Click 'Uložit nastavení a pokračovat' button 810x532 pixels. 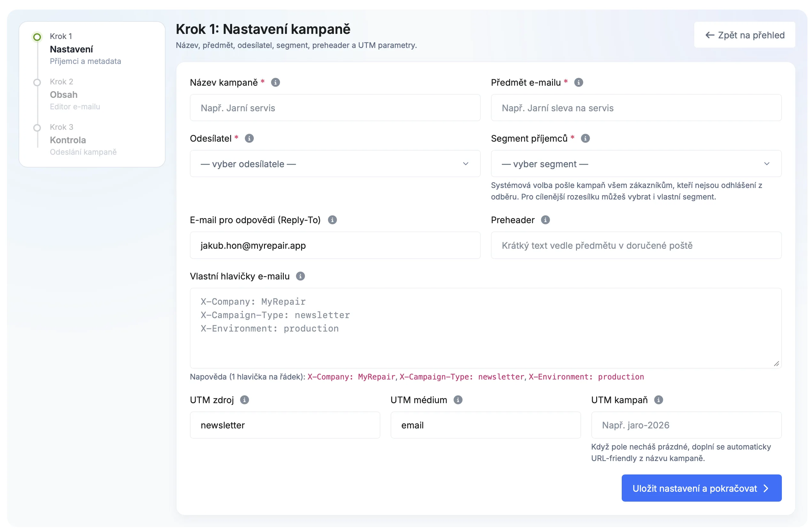tap(701, 488)
